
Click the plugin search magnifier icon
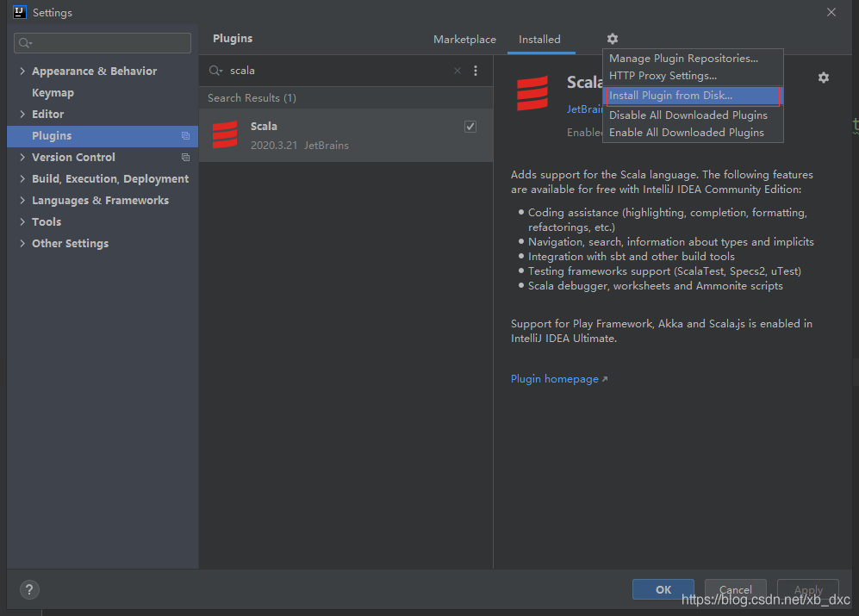[x=215, y=71]
